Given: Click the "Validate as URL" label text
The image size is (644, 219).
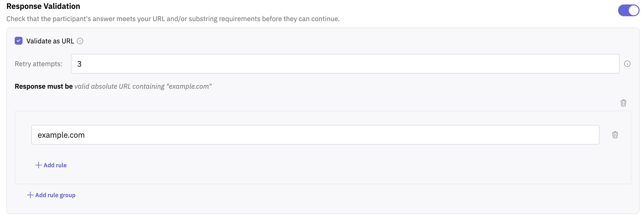Looking at the screenshot, I should pyautogui.click(x=50, y=41).
